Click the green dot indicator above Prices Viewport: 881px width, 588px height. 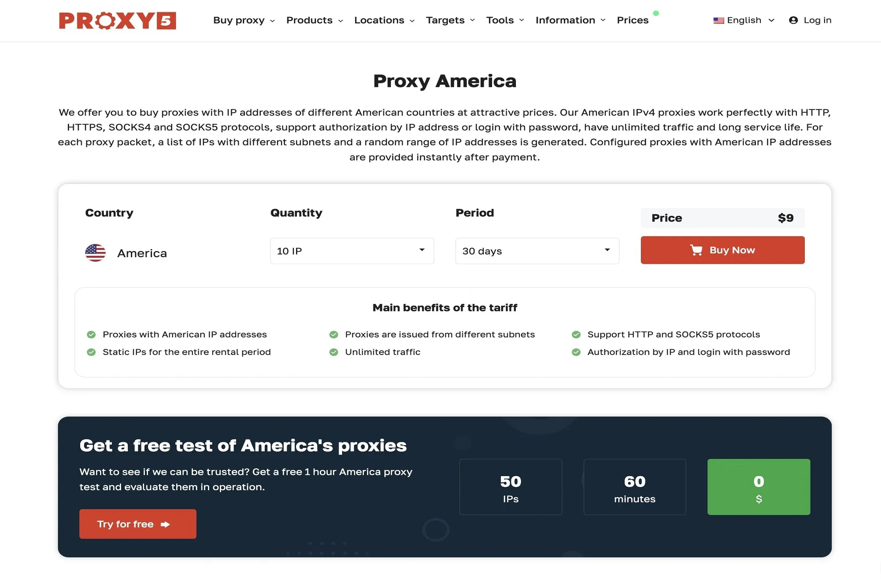coord(656,13)
